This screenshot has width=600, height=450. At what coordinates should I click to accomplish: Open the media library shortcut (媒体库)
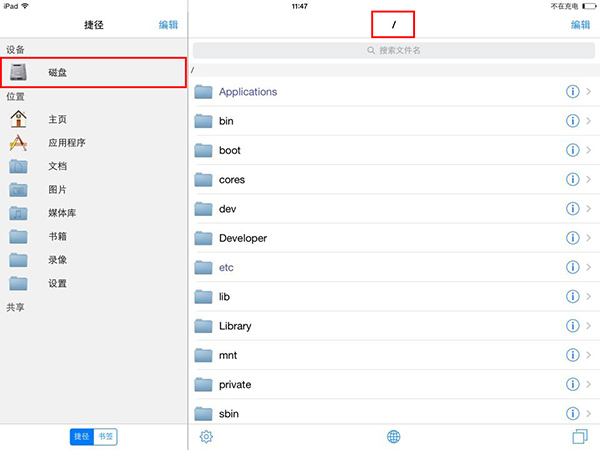(x=18, y=213)
